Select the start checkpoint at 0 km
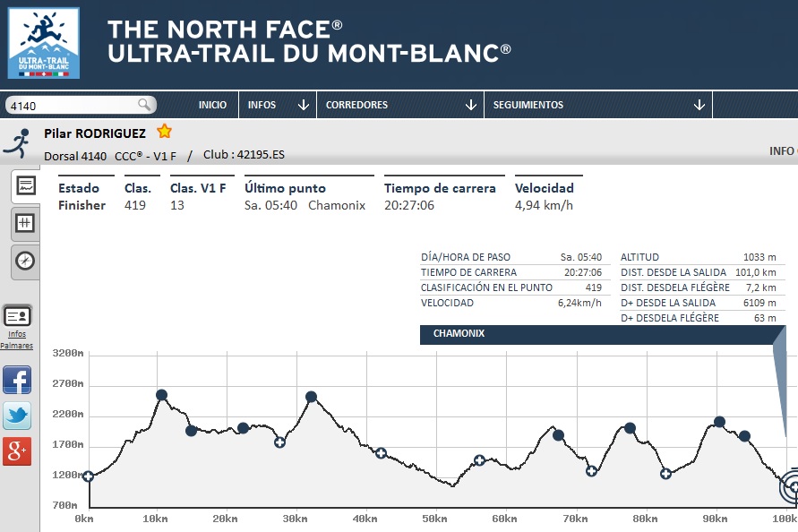This screenshot has width=798, height=532. 88,476
